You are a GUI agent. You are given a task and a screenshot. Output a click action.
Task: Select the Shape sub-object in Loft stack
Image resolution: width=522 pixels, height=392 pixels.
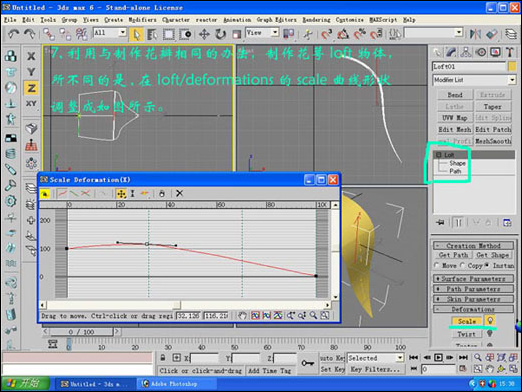tap(457, 163)
